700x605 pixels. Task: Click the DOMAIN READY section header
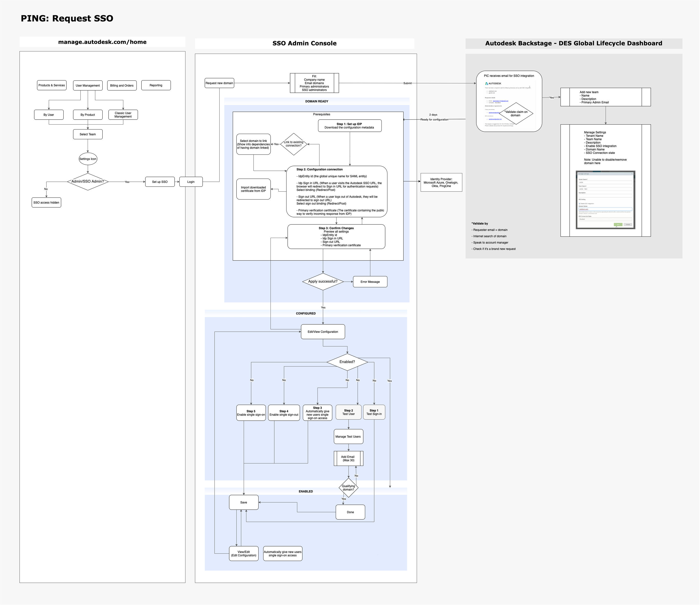(317, 101)
